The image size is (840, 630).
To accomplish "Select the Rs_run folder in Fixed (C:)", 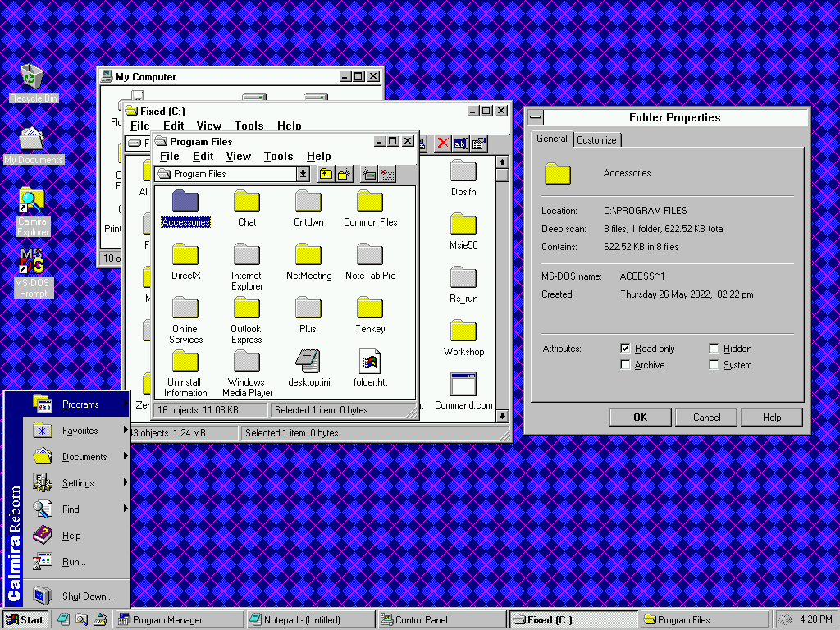I will (x=463, y=285).
